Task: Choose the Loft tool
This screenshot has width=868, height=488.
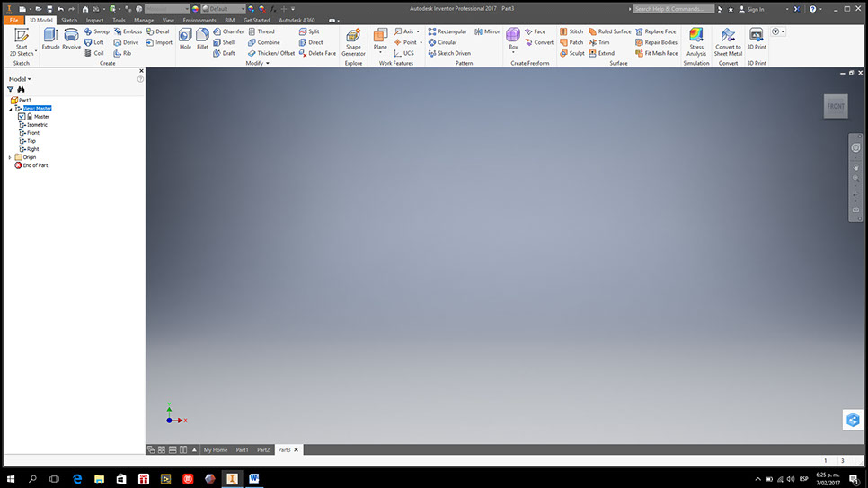Action: [94, 42]
